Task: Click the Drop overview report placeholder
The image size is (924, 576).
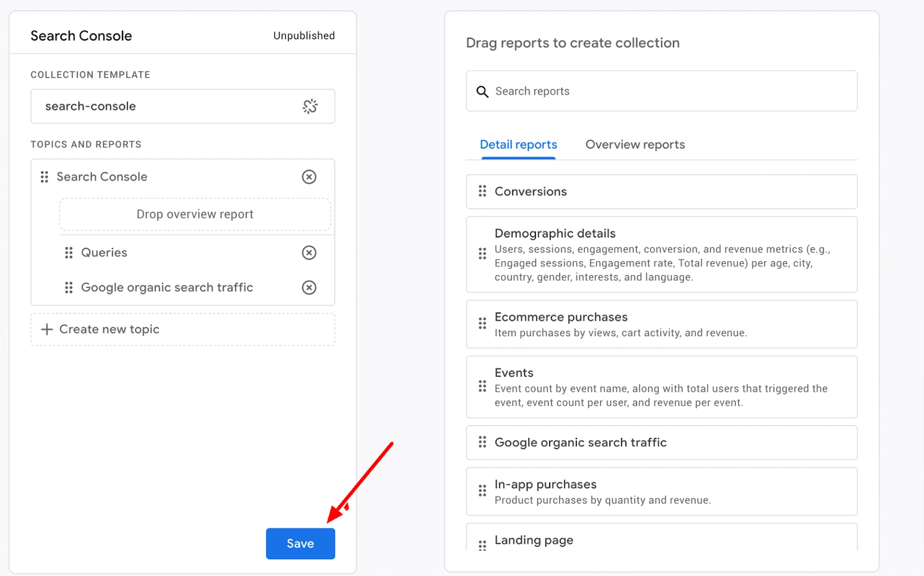Action: pyautogui.click(x=195, y=214)
